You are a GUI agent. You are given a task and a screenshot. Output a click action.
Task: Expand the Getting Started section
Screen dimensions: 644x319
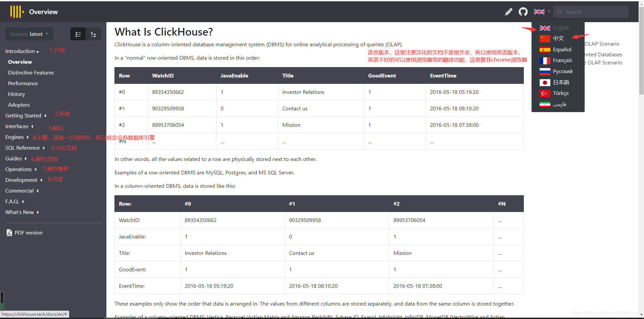pyautogui.click(x=26, y=115)
